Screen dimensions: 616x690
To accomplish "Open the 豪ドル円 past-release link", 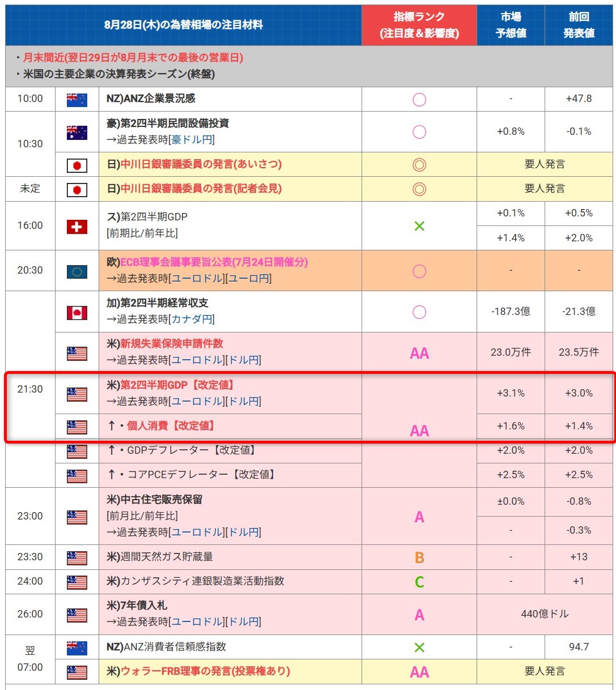I will (192, 140).
